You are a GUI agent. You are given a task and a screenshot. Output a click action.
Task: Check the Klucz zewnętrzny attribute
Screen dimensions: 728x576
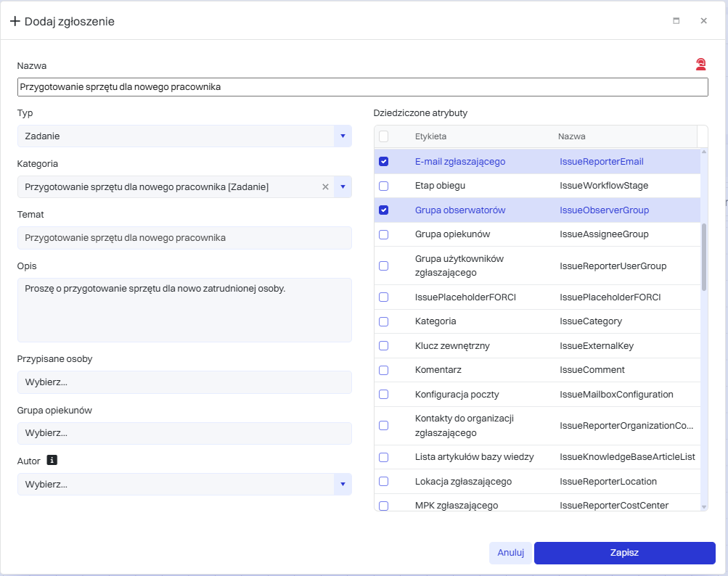click(383, 346)
